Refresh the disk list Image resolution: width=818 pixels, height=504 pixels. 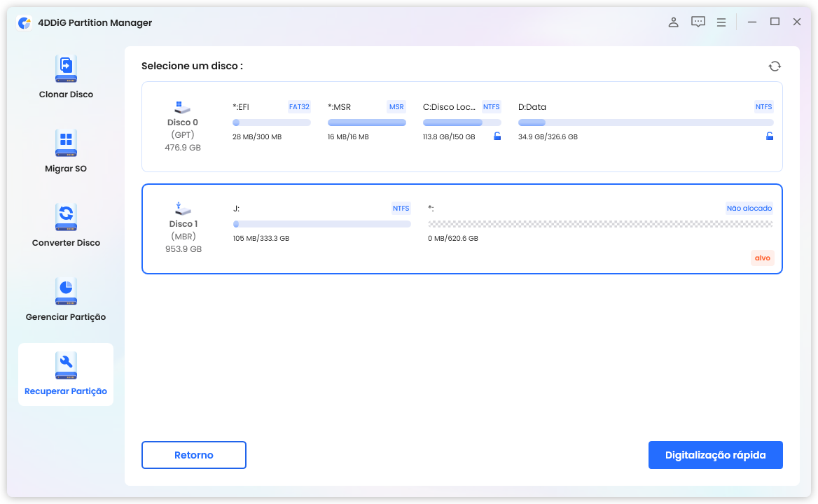(775, 66)
